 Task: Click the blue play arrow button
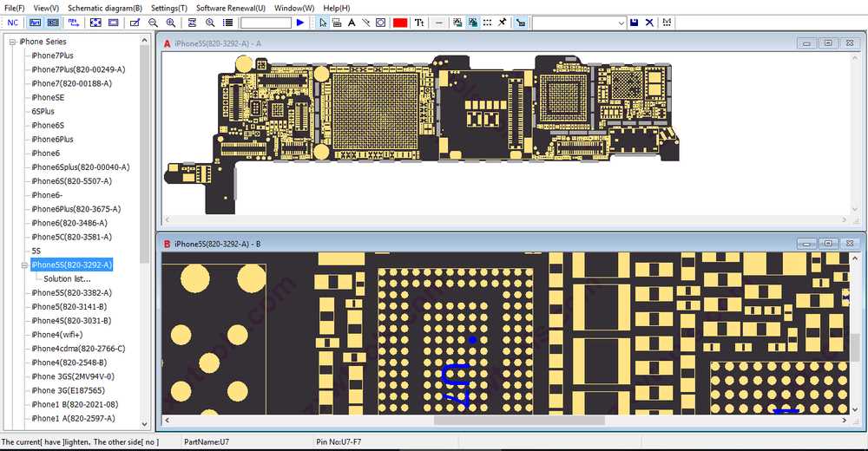point(300,23)
